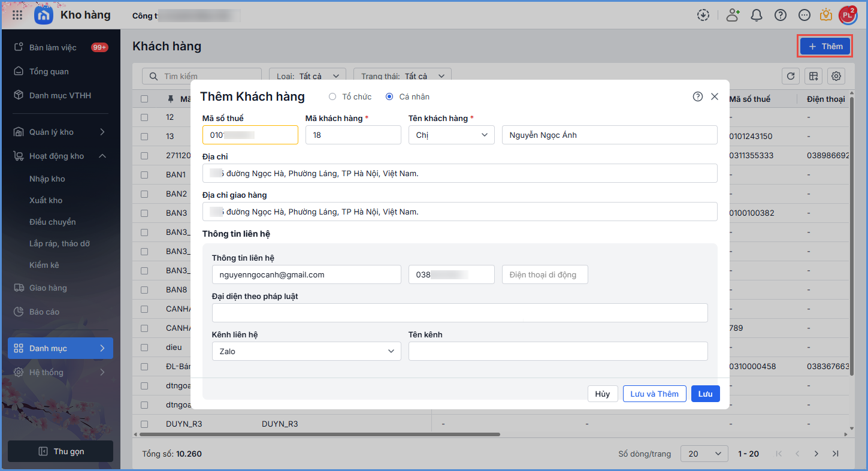
Task: Open Báo cáo menu item
Action: [x=44, y=312]
